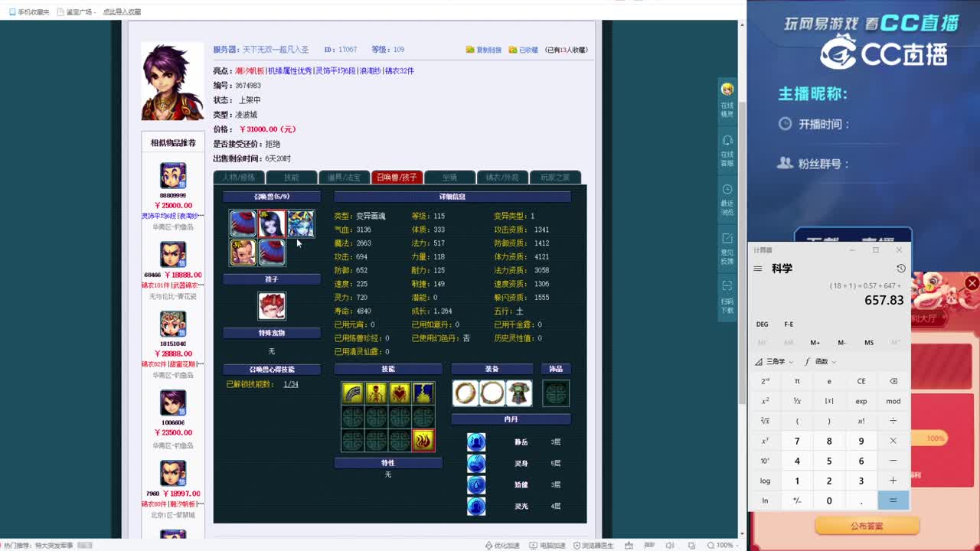This screenshot has width=980, height=551.
Task: Switch to the 人物/修炼 tab
Action: 238,178
